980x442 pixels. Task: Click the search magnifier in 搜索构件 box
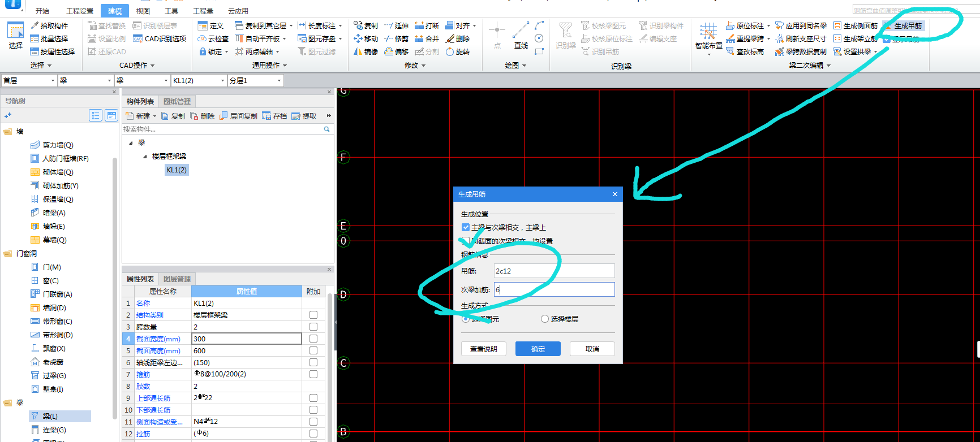tap(326, 129)
